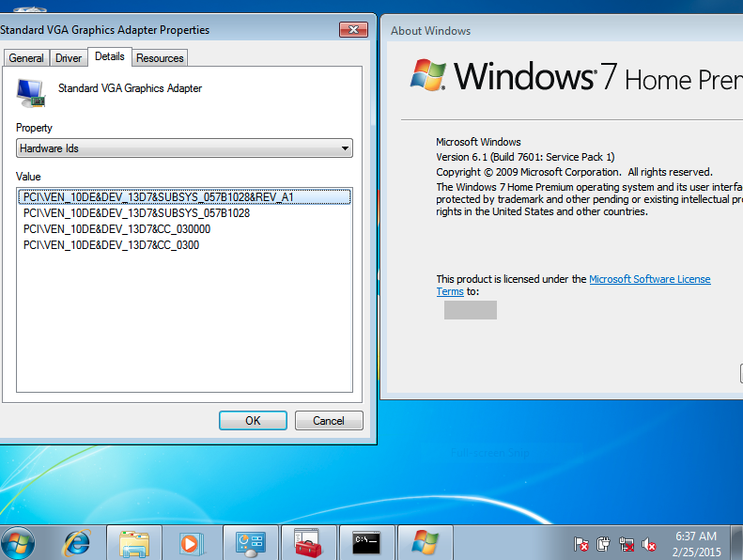Screen dimensions: 743x560
Task: Open network status tray icon
Action: (627, 544)
